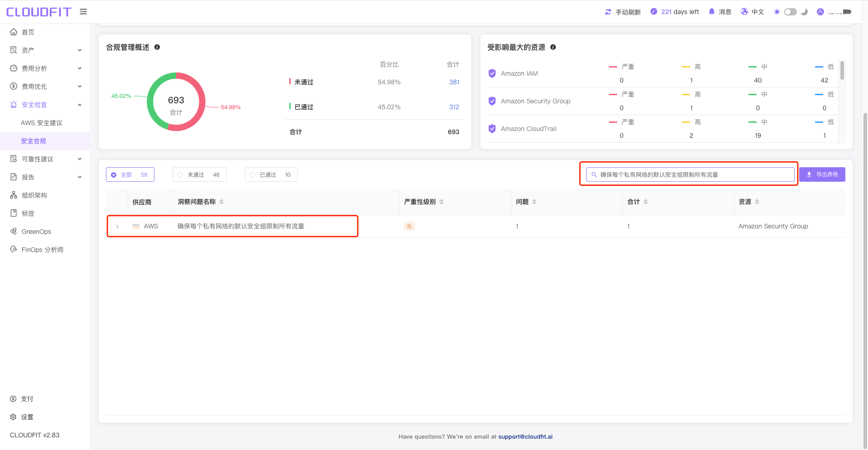Toggle the dark mode switch
Viewport: 868px width, 450px height.
(x=791, y=12)
